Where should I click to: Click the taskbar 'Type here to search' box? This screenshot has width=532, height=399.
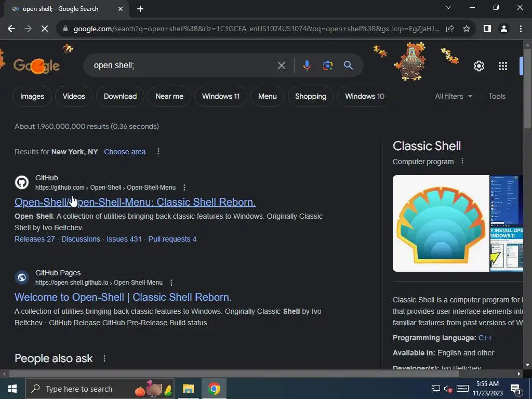[100, 389]
